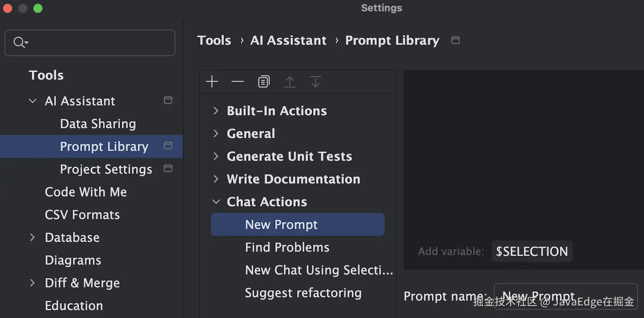Click project-level icon beside AI Assistant sidebar item
Image resolution: width=644 pixels, height=318 pixels.
[168, 100]
